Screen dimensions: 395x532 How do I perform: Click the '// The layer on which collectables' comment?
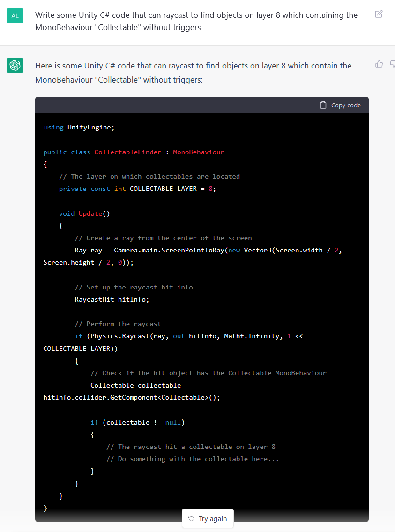tap(149, 176)
